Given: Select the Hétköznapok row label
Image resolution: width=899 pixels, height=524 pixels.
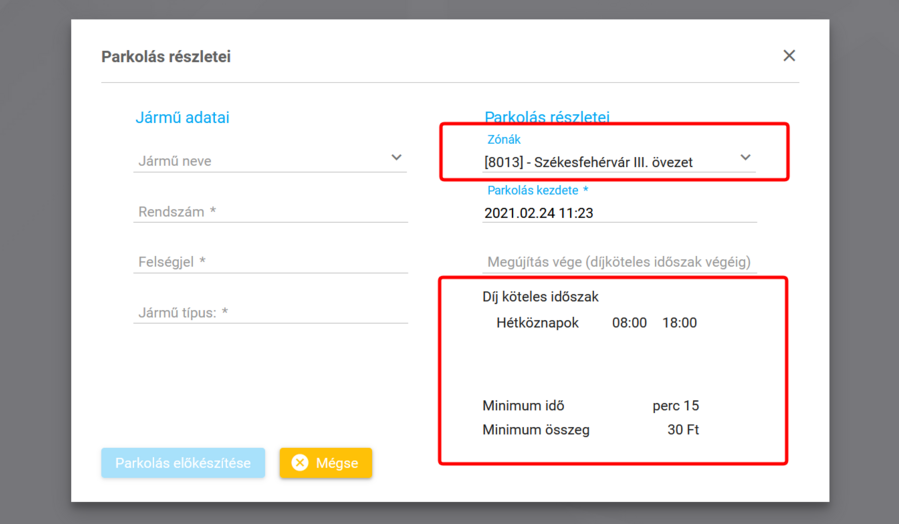Looking at the screenshot, I should click(537, 323).
